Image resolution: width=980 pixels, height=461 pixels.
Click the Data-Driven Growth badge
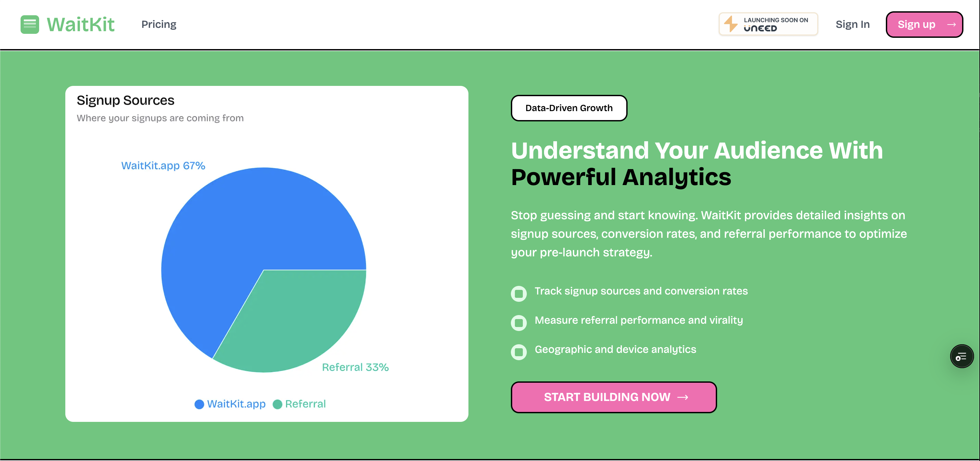pyautogui.click(x=569, y=108)
